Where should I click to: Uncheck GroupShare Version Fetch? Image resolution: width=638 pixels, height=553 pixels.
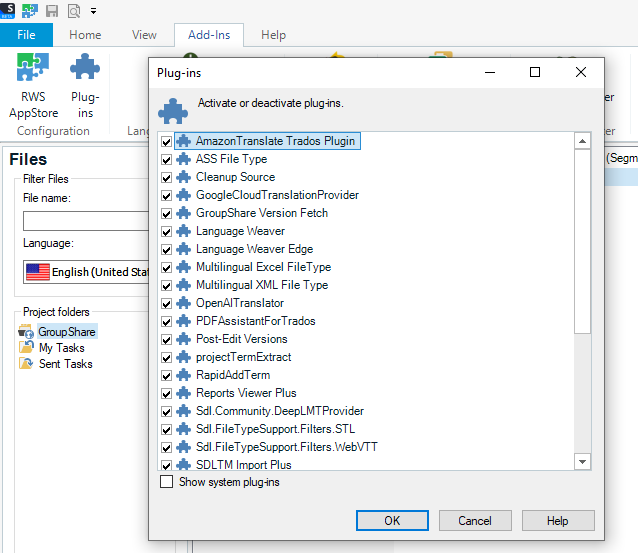click(x=166, y=214)
